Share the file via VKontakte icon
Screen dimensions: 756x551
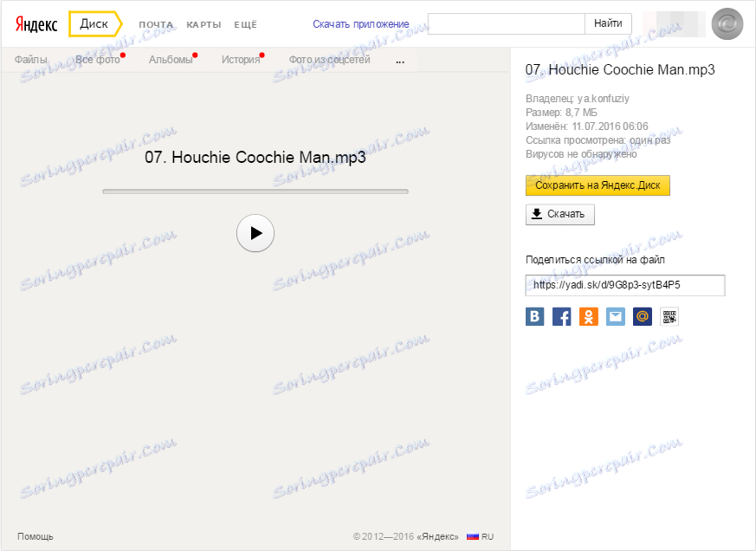[534, 316]
